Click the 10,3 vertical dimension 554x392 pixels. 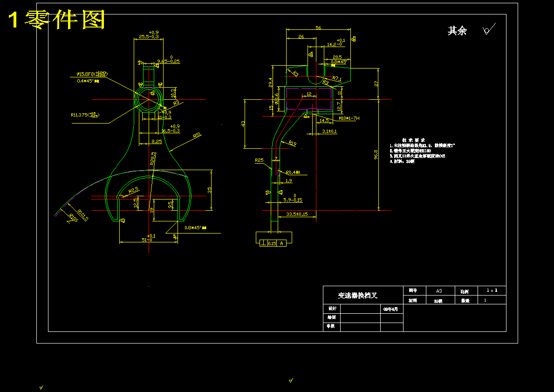click(x=173, y=93)
